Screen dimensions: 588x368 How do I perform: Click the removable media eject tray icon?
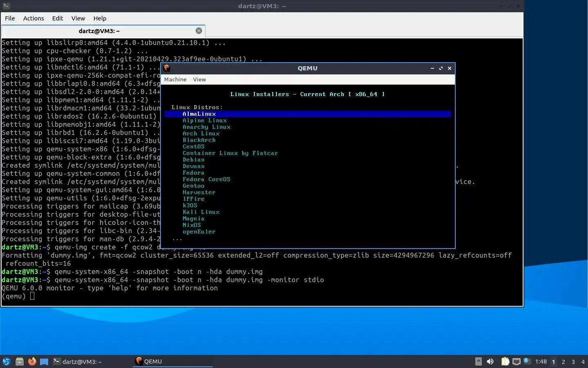(x=479, y=361)
